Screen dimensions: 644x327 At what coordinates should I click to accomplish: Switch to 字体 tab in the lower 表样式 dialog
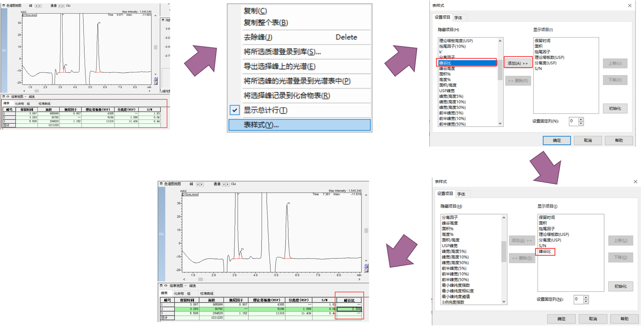point(461,194)
